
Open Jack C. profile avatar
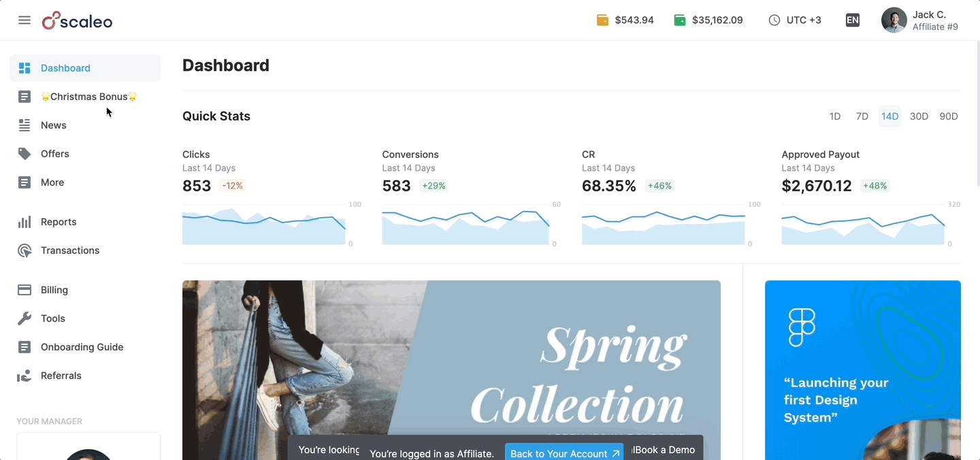coord(894,20)
